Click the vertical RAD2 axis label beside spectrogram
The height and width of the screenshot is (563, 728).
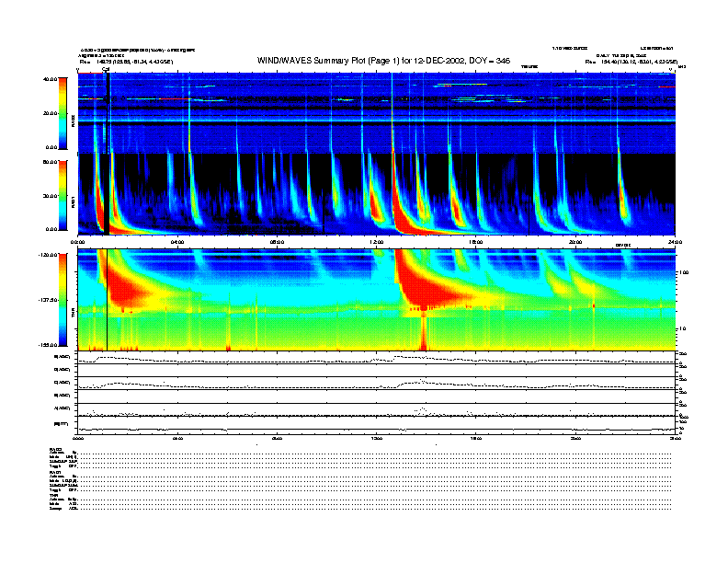pos(73,121)
